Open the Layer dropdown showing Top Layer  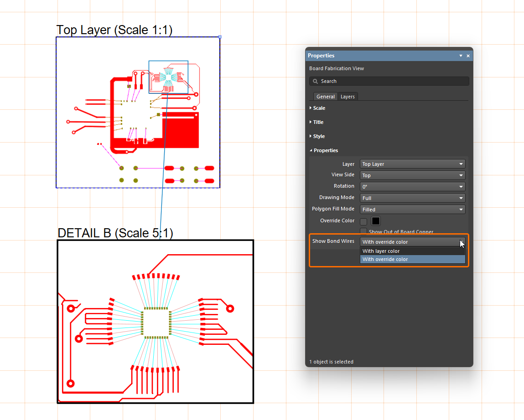412,164
